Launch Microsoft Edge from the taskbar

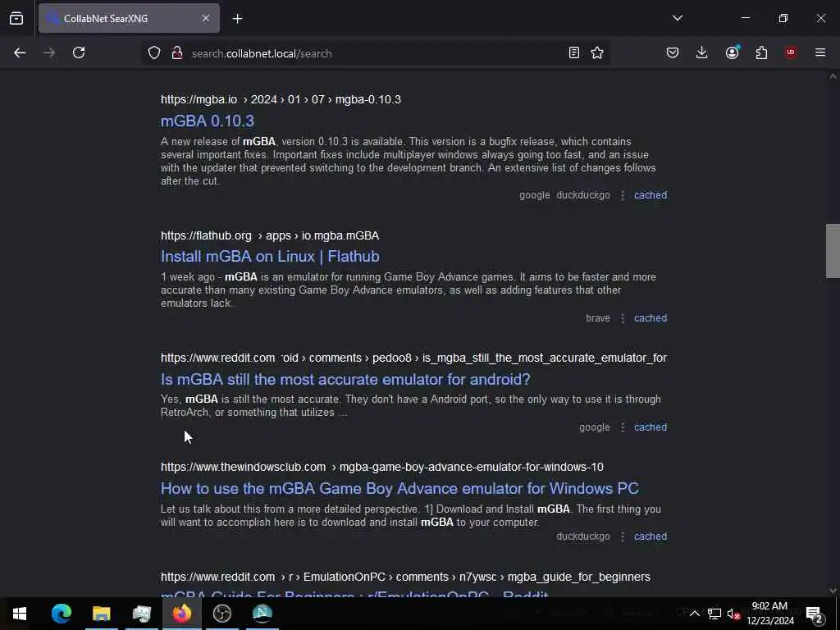[x=61, y=614]
